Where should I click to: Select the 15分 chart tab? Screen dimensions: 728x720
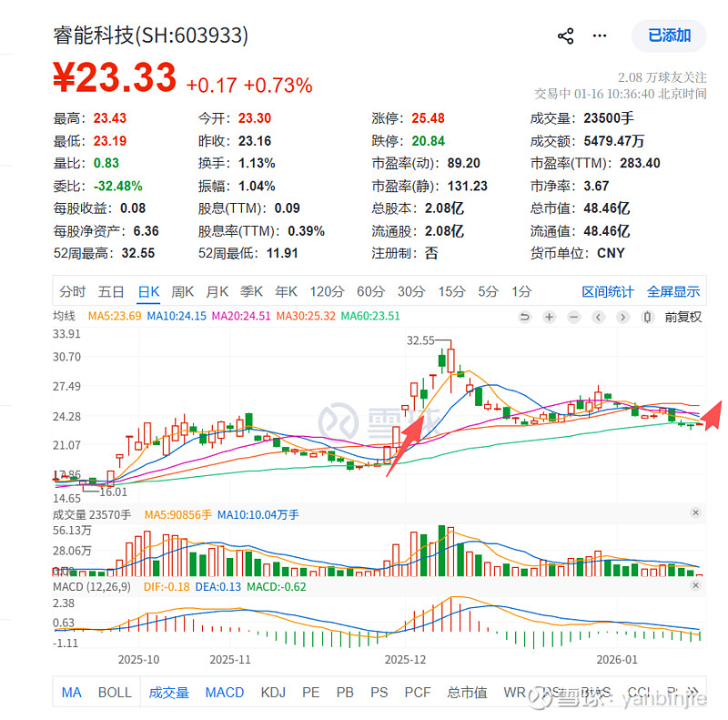pyautogui.click(x=451, y=291)
